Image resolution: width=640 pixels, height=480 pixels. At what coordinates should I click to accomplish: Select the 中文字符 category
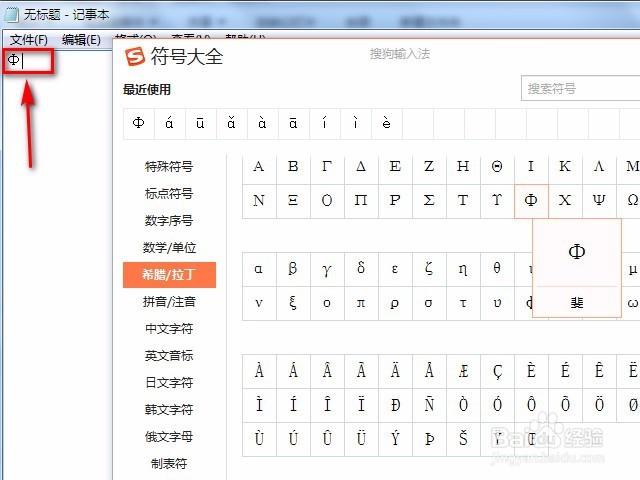click(x=169, y=329)
